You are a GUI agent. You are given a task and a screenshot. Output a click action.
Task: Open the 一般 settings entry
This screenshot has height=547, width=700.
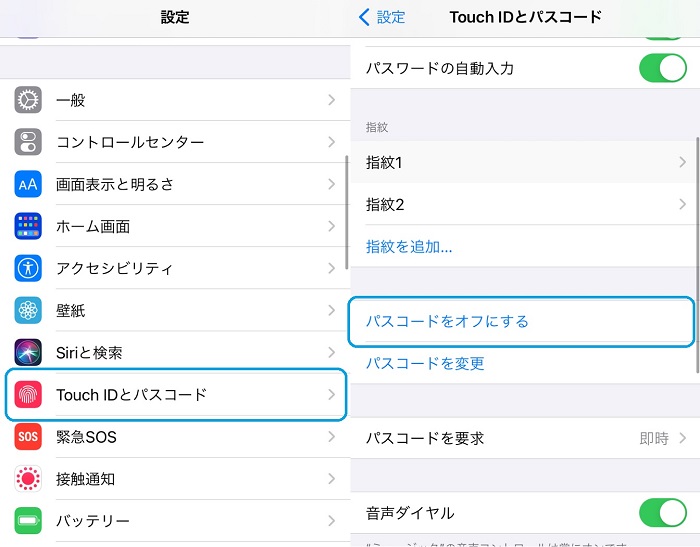175,100
